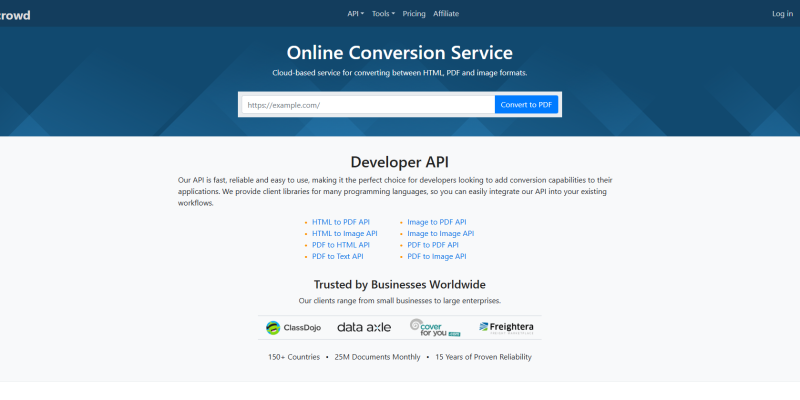Click the site logo in the header
Viewport: 800px width, 400px height.
[15, 14]
